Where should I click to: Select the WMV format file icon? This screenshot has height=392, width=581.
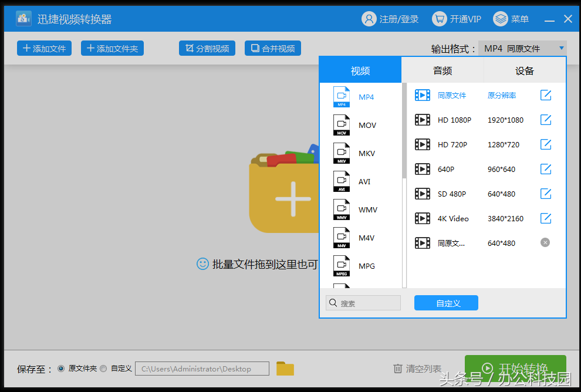(341, 209)
